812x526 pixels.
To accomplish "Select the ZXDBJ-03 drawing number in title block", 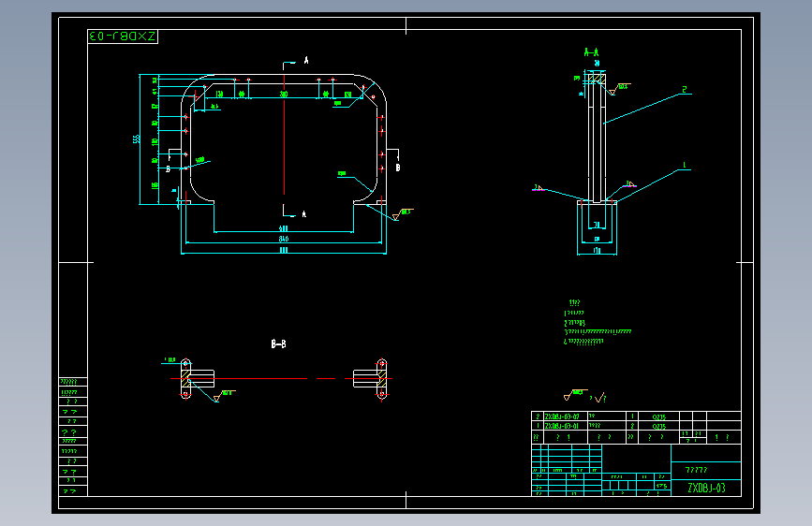I will coord(706,488).
